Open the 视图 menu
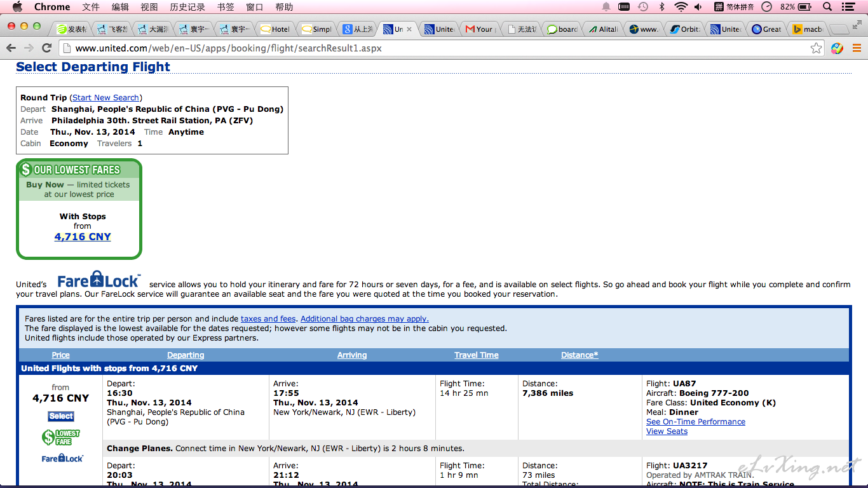The image size is (868, 488). click(x=149, y=7)
